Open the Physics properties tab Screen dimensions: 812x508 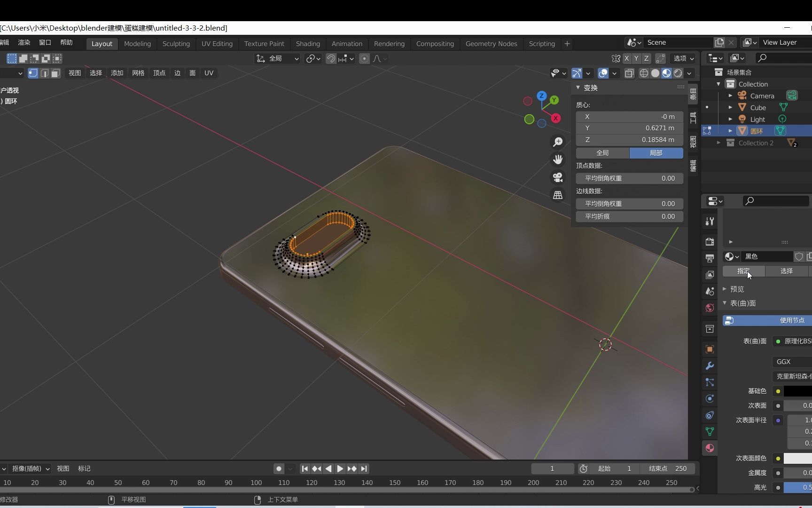click(710, 398)
